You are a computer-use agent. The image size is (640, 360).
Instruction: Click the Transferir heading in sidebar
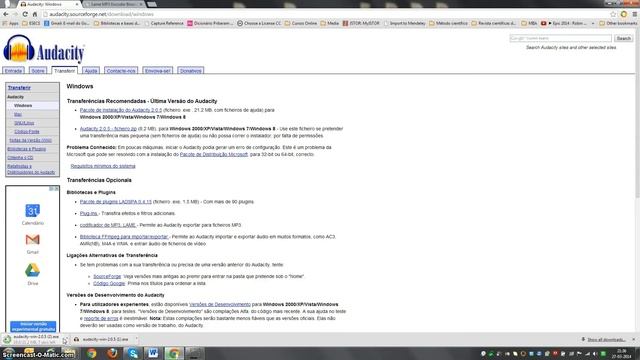19,88
